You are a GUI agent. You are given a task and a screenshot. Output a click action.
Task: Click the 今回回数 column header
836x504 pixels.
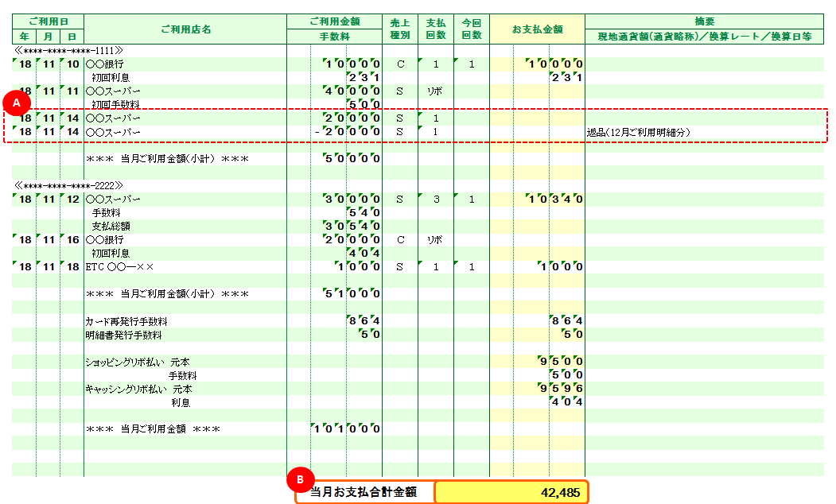pyautogui.click(x=472, y=29)
